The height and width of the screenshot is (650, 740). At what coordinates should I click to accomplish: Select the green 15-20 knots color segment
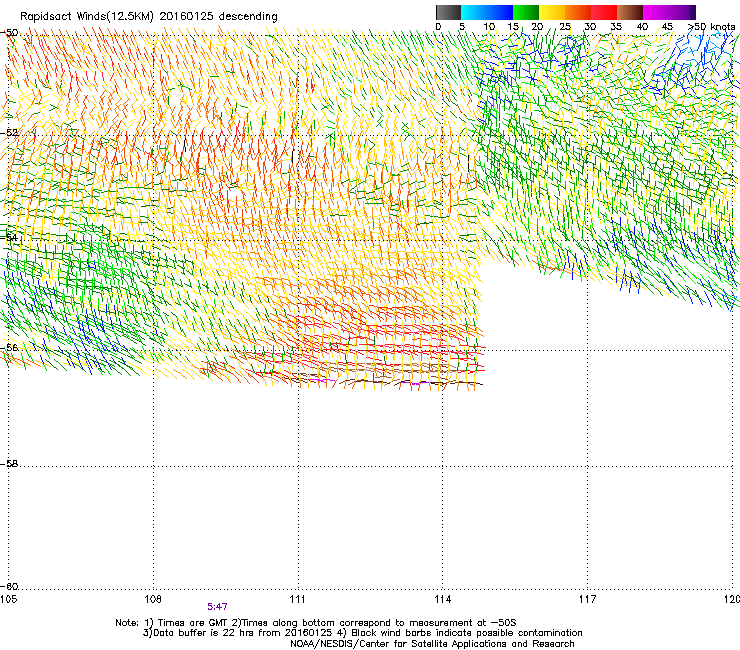coord(526,12)
